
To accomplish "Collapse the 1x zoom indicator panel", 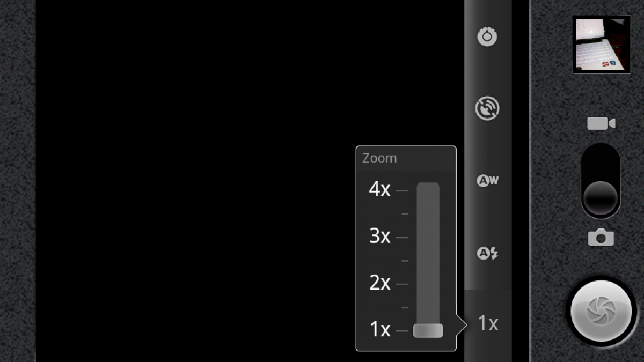I will click(488, 323).
